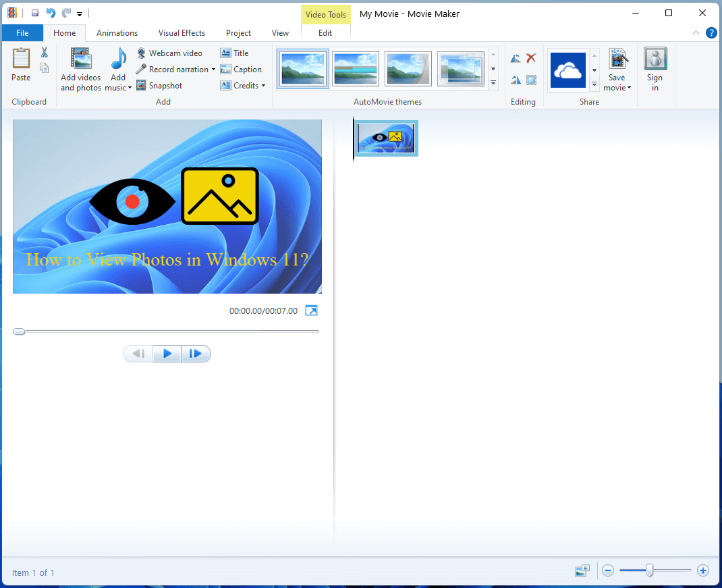Undo the last action
Screen dimensions: 722x588
[51, 14]
